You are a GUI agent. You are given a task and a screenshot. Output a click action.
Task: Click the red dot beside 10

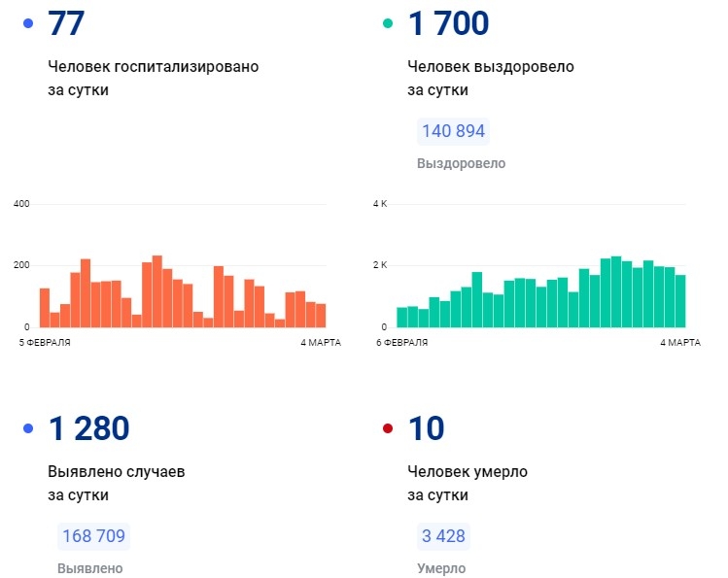point(389,427)
